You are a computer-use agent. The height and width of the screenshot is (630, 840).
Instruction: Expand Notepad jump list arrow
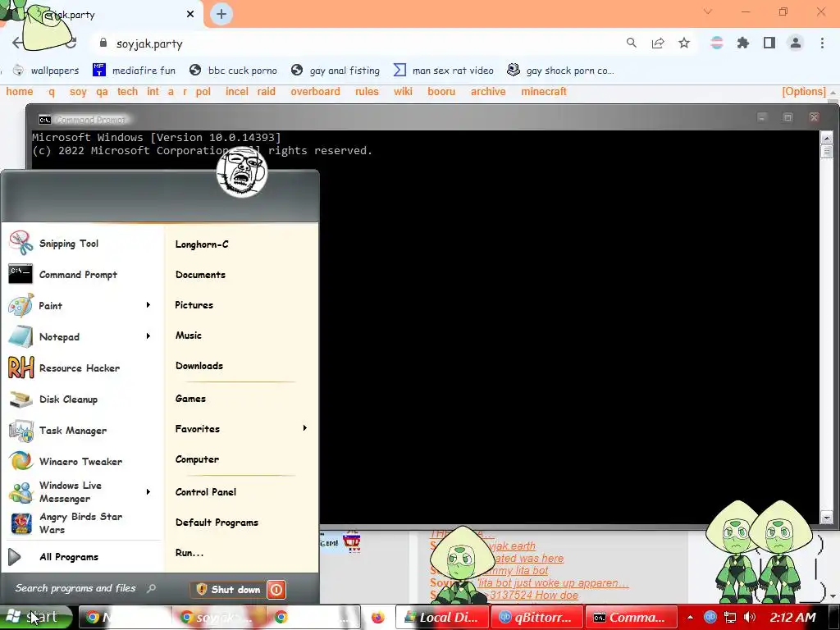pos(148,336)
